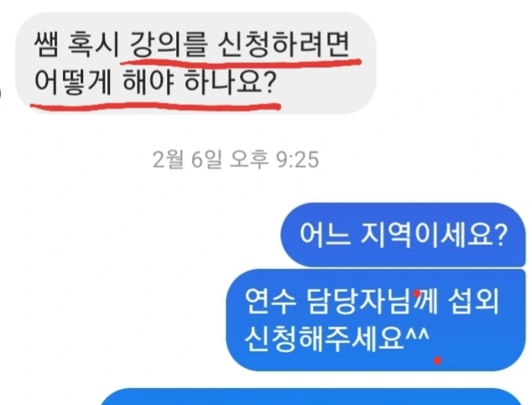Click the blue '어느 지역이세요?' message bubble

[403, 235]
